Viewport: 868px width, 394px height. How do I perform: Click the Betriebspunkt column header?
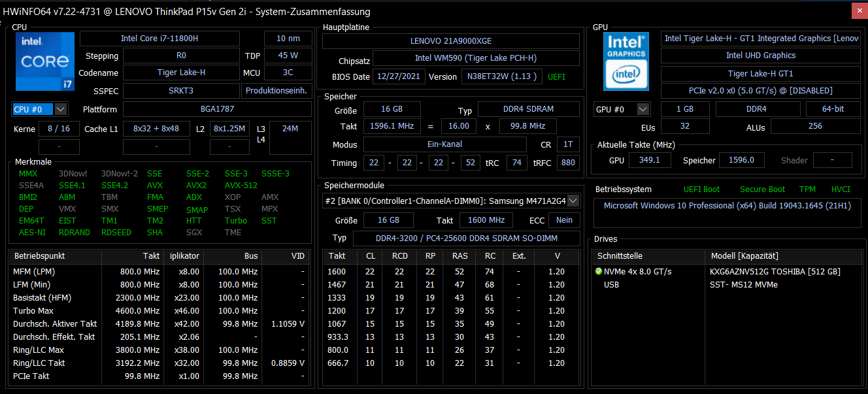tap(55, 256)
